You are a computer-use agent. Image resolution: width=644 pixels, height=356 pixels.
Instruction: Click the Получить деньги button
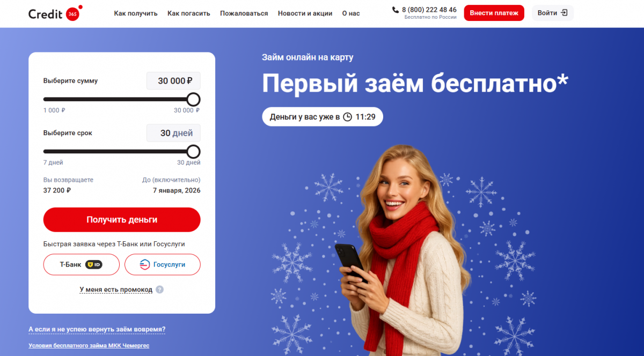pyautogui.click(x=122, y=220)
